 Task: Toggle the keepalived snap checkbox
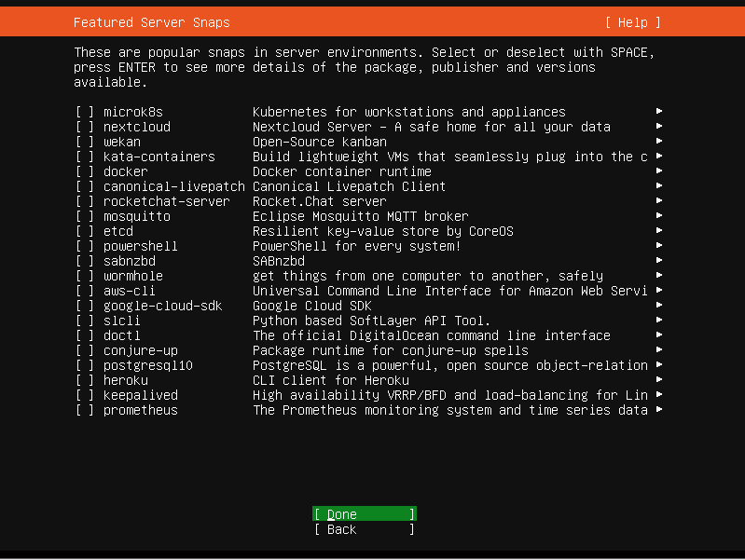pos(85,395)
